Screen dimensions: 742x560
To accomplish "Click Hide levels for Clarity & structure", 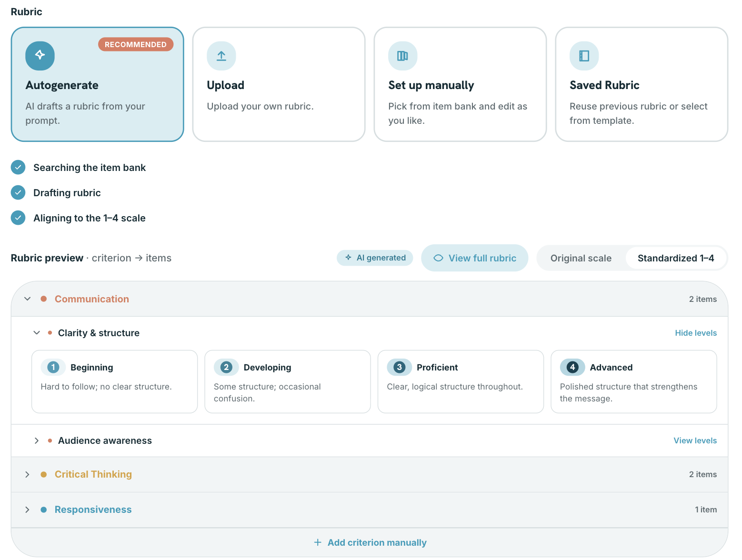I will [696, 333].
